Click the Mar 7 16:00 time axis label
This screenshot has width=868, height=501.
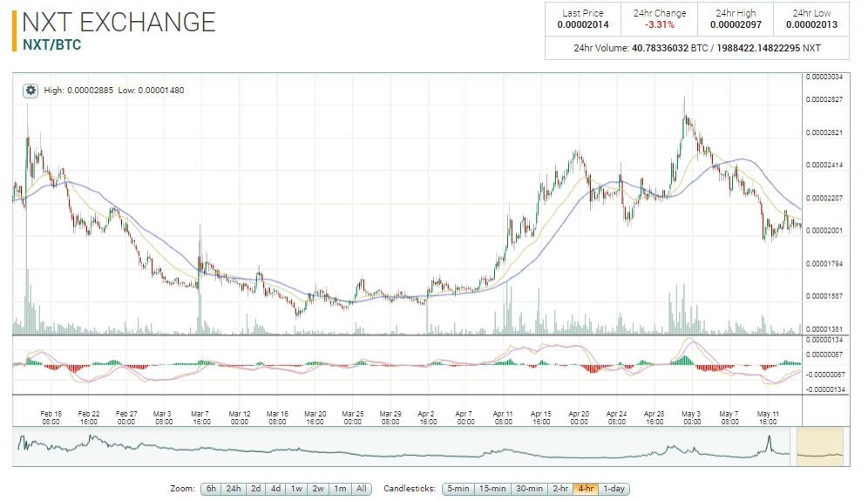click(201, 417)
